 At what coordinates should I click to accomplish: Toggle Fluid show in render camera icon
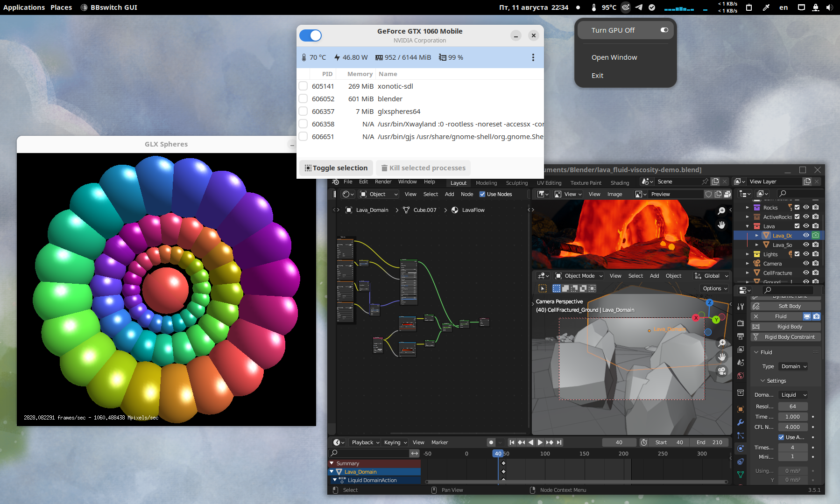click(x=816, y=316)
